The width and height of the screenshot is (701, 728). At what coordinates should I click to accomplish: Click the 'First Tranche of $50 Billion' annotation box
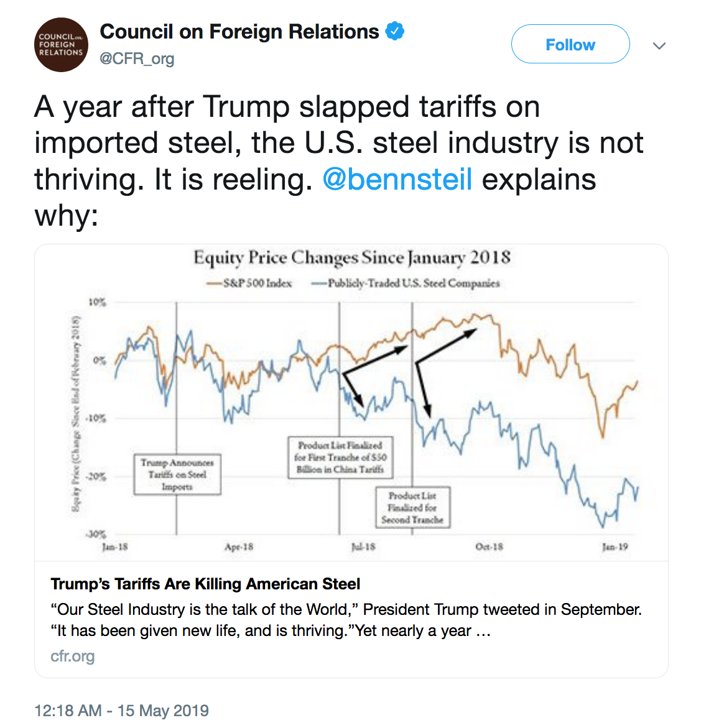pyautogui.click(x=340, y=457)
